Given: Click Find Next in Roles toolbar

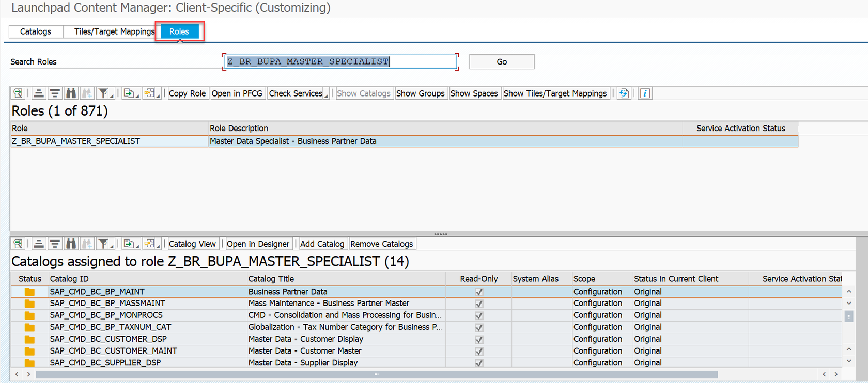Looking at the screenshot, I should pyautogui.click(x=87, y=93).
